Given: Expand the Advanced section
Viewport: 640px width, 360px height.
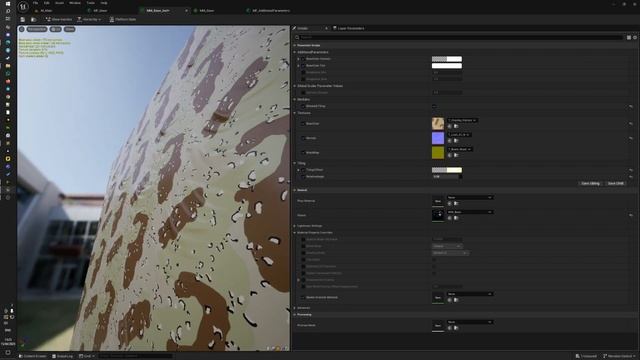Looking at the screenshot, I should click(295, 308).
